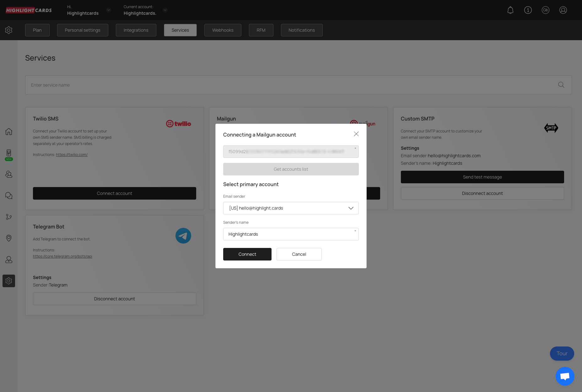Click the Sender's name input field
Image resolution: width=582 pixels, height=392 pixels.
coord(291,234)
